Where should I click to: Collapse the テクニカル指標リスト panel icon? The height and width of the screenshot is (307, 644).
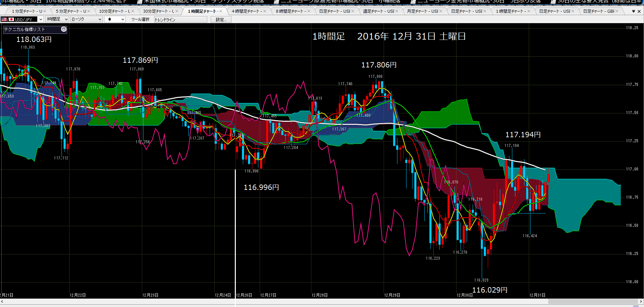[64, 29]
